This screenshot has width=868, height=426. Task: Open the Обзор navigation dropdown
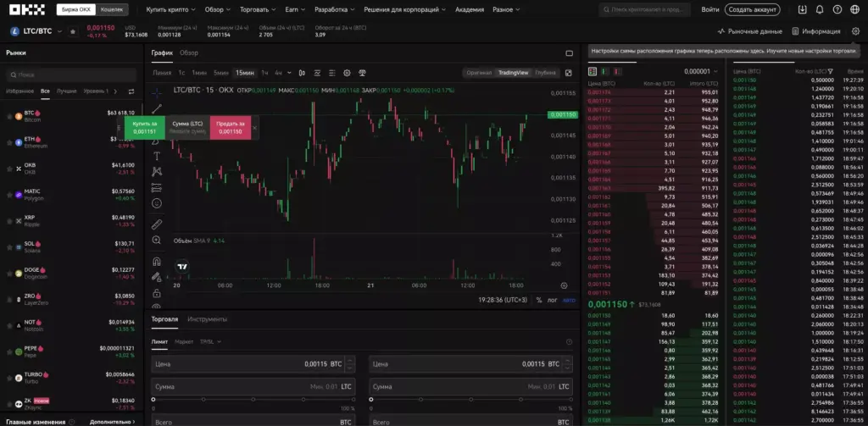click(218, 9)
